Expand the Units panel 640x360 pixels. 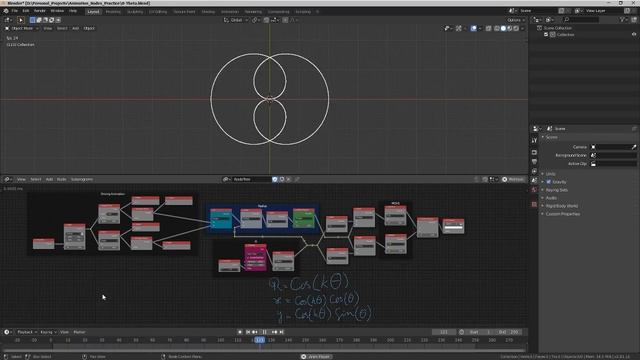(550, 174)
